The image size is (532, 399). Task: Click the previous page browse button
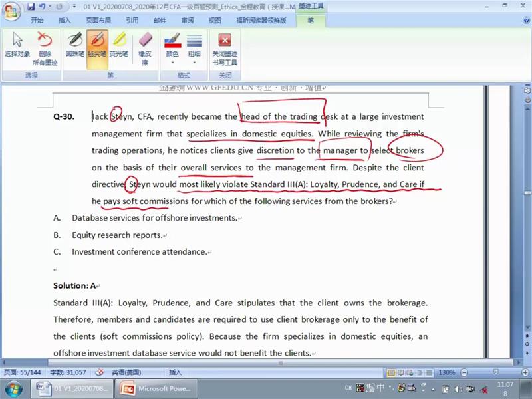pos(527,336)
